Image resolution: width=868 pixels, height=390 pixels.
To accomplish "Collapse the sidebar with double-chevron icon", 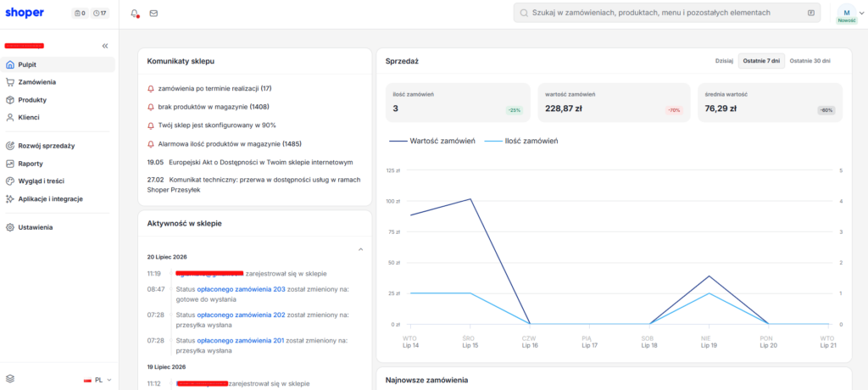I will pos(105,46).
